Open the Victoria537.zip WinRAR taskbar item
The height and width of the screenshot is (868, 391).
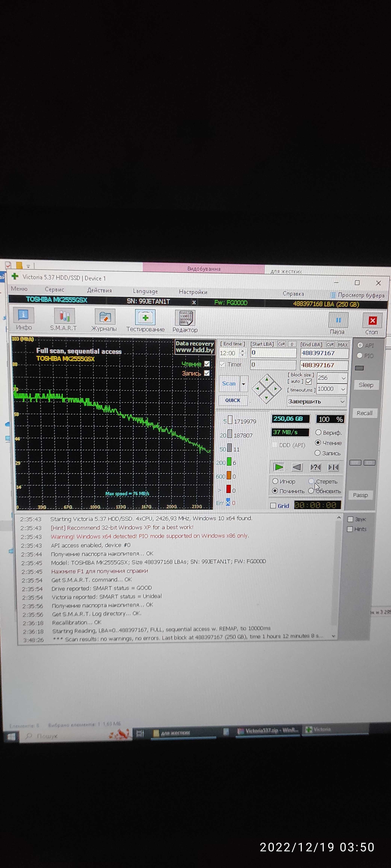[x=268, y=730]
